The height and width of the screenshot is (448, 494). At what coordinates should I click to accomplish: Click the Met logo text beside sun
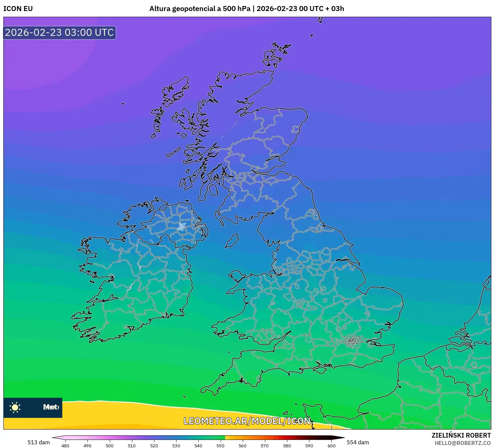click(51, 407)
